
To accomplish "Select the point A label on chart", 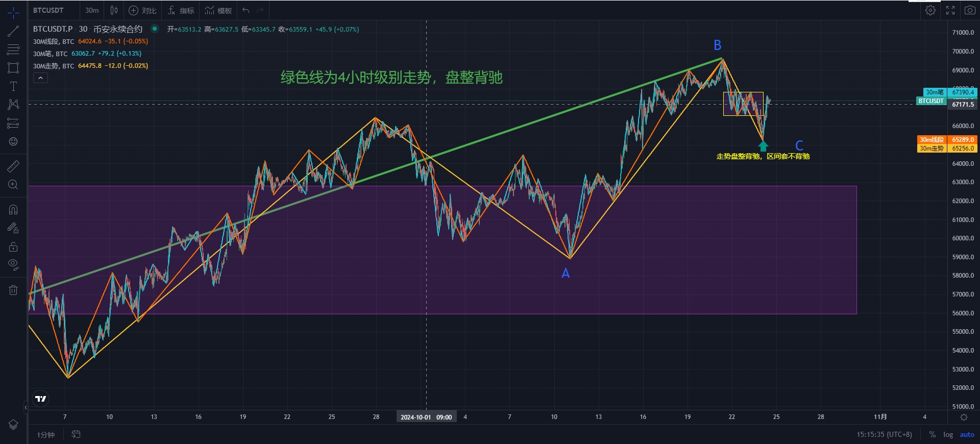I will pos(566,274).
